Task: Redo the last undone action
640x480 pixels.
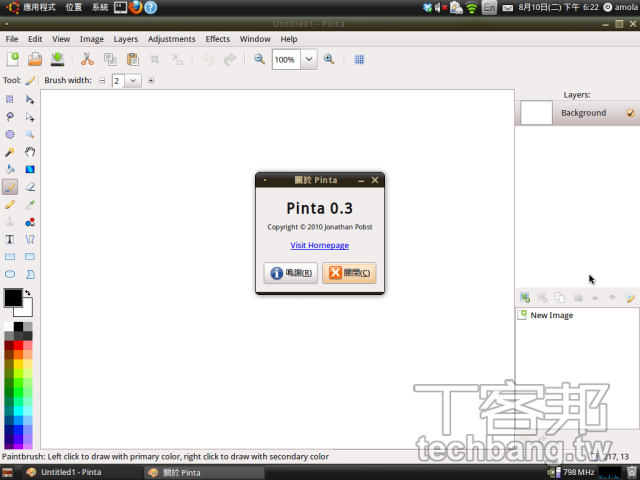Action: (x=230, y=60)
